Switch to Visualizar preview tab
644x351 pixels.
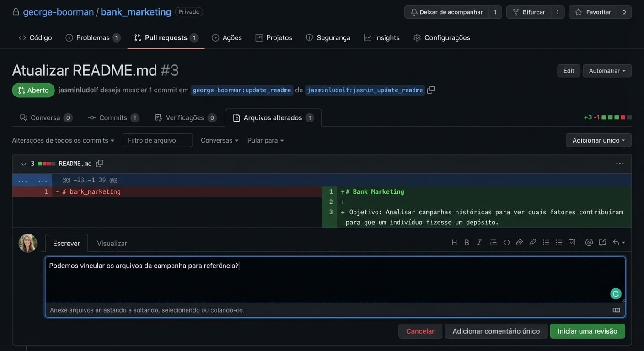click(x=112, y=243)
